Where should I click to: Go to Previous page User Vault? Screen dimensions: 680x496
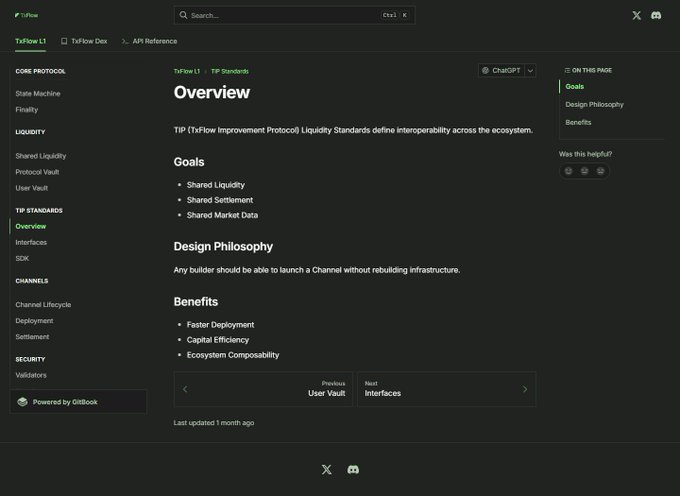(263, 389)
